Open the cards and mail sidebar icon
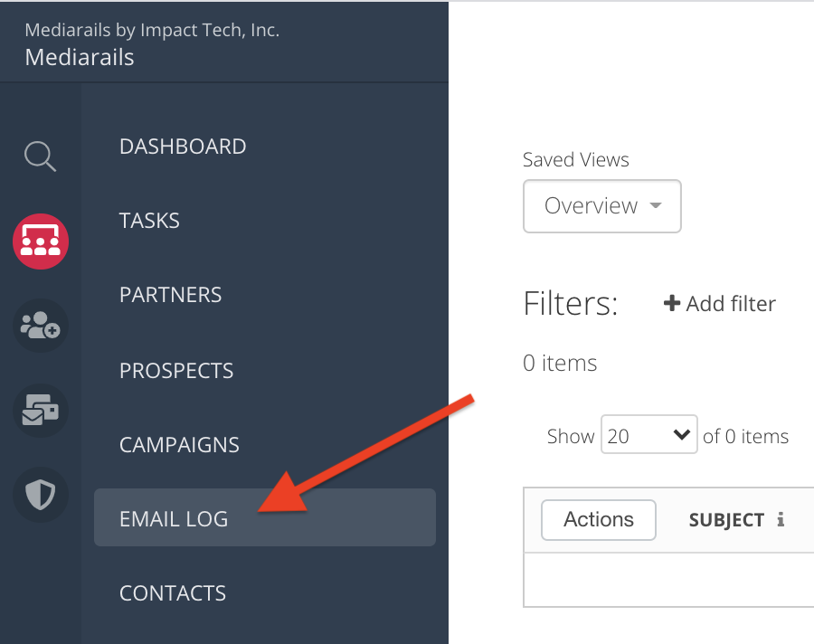Viewport: 814px width, 644px height. point(40,411)
